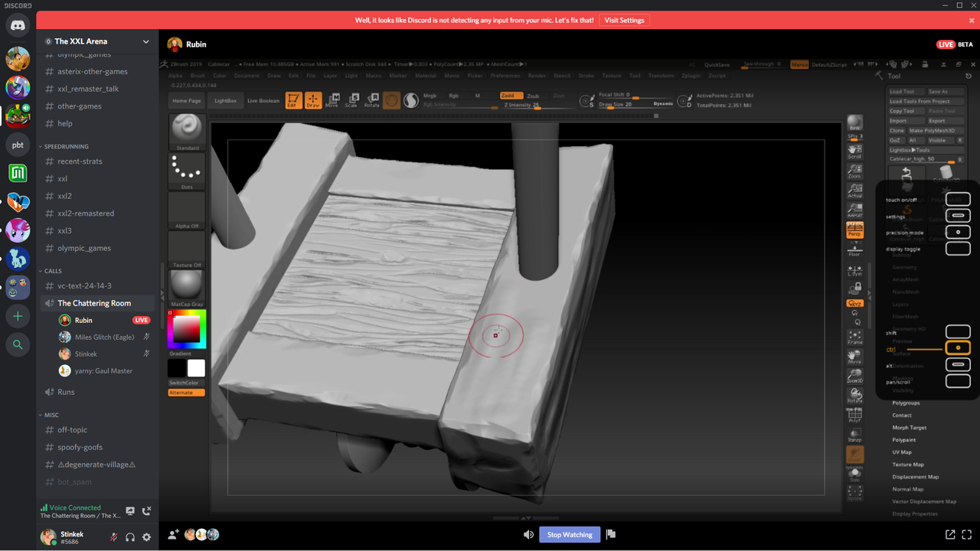
Task: Click the Actual size icon
Action: pos(855,191)
